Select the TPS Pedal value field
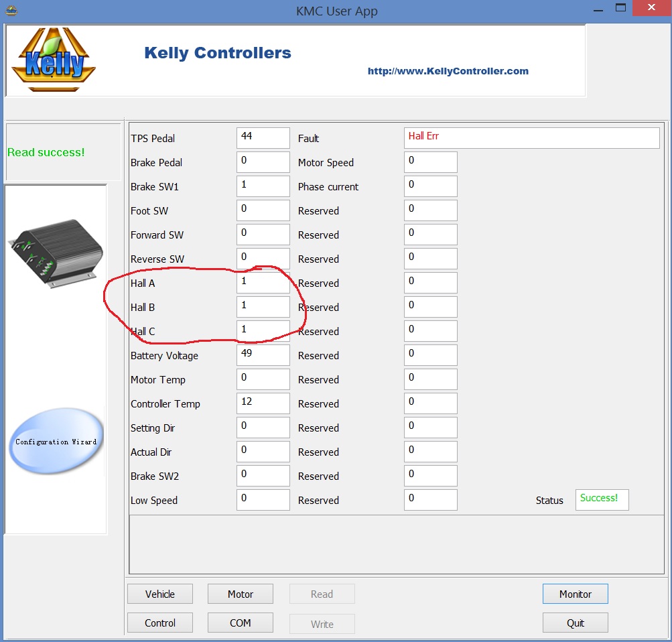Viewport: 672px width, 642px height. click(x=263, y=138)
